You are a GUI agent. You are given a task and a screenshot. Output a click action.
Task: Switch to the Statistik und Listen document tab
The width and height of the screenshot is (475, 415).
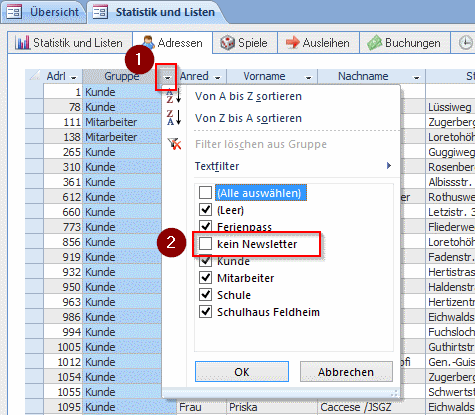(157, 12)
